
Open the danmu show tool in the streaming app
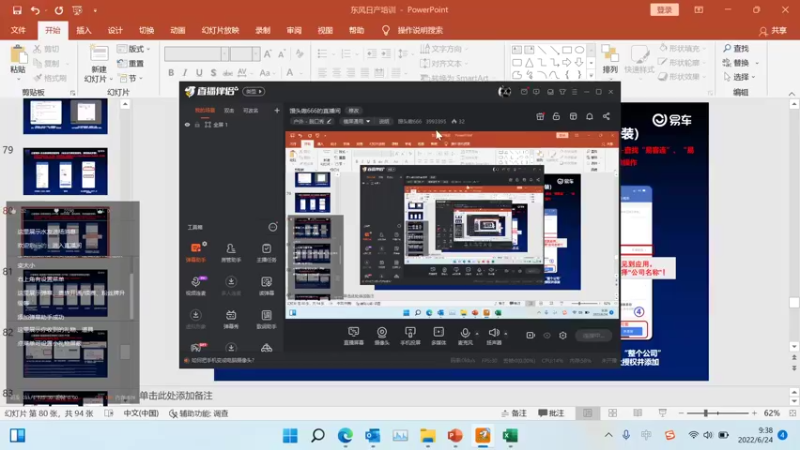[231, 319]
